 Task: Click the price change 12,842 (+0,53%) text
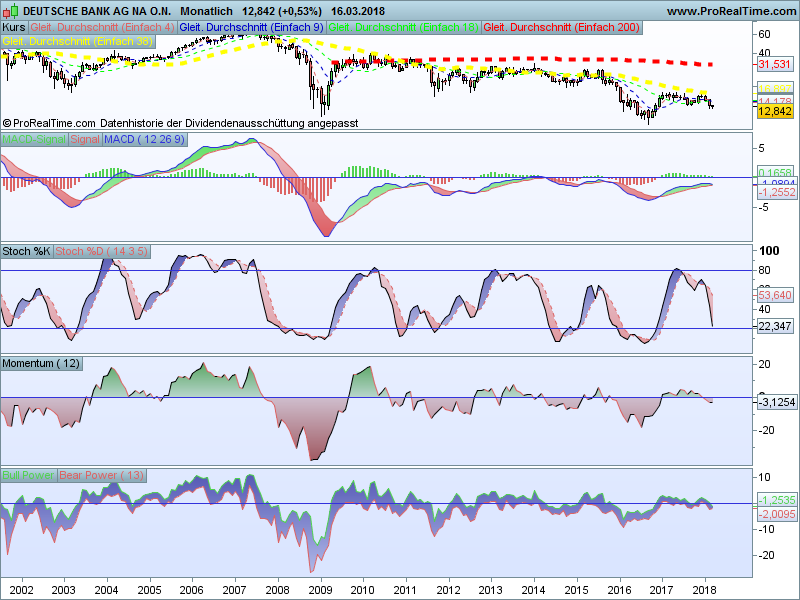pyautogui.click(x=282, y=11)
